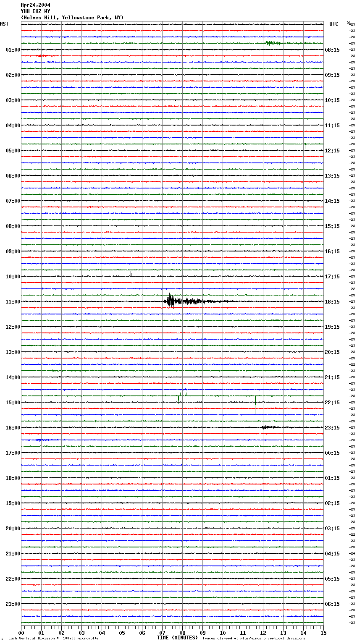
Task: Click the 12:15 UTC time label
Action: [x=332, y=151]
